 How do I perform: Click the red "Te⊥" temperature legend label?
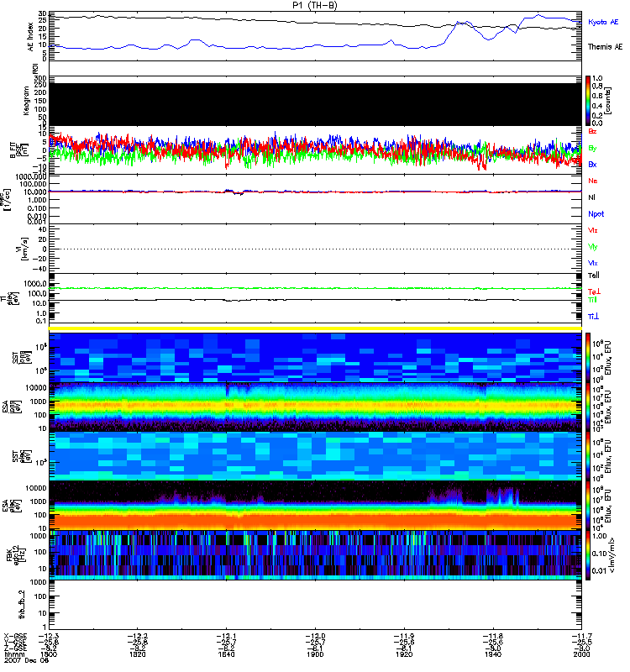(594, 291)
